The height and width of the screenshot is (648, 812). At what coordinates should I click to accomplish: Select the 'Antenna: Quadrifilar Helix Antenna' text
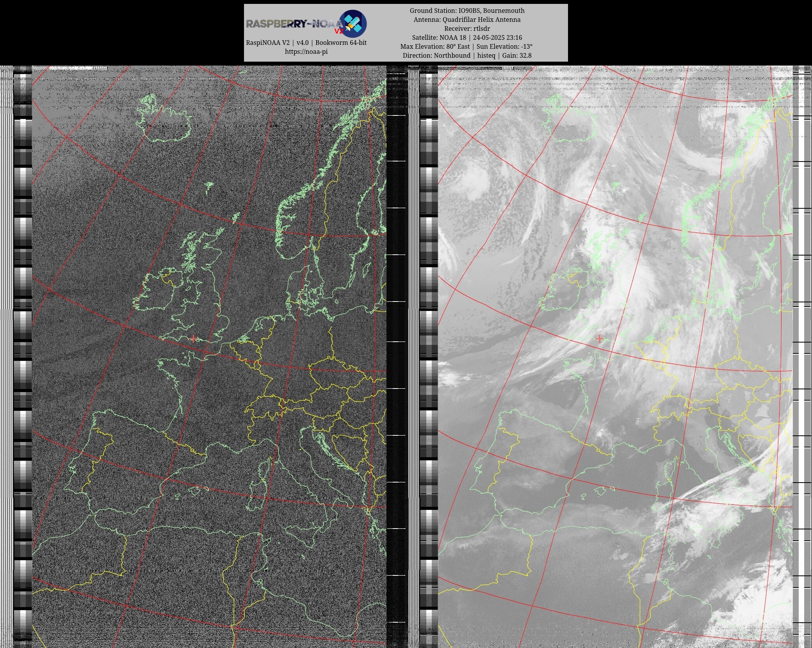pyautogui.click(x=467, y=20)
